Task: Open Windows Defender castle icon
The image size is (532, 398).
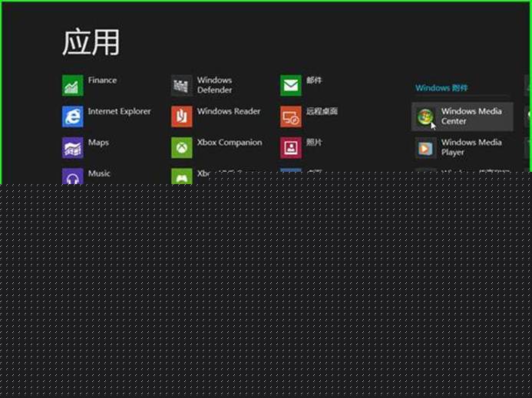Action: [x=181, y=85]
